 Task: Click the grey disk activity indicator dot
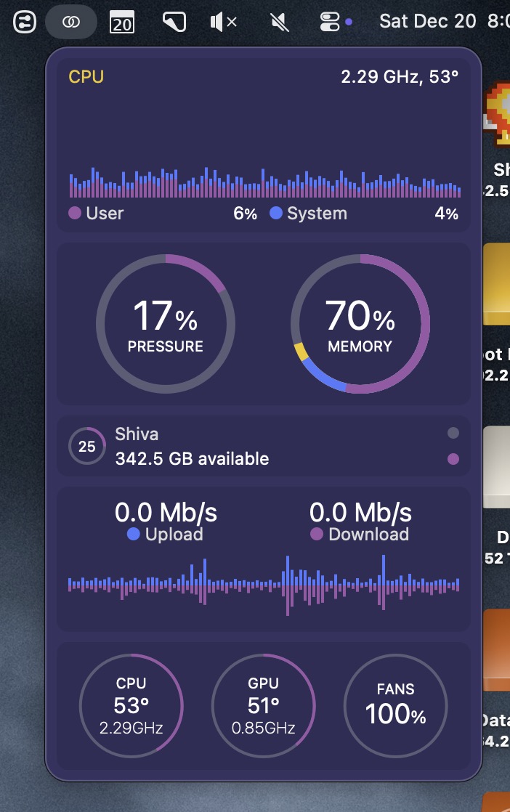(453, 434)
